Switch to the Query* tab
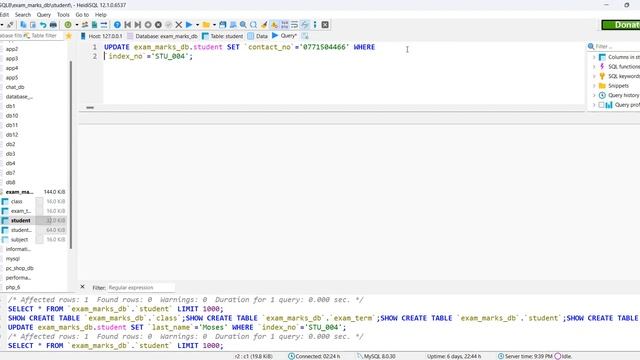Screen dimensions: 640x360 coord(284,36)
